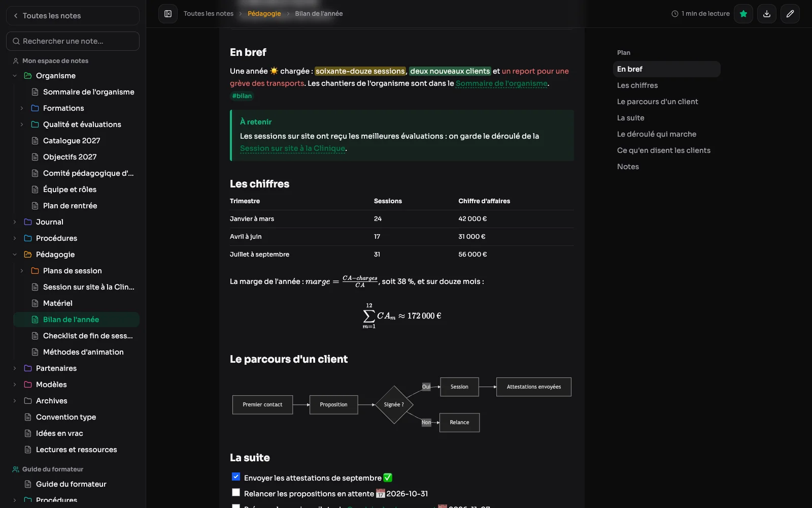Screen dimensions: 812x508
Task: Check 'Relancer les propositions en attente' checkbox
Action: pyautogui.click(x=236, y=492)
